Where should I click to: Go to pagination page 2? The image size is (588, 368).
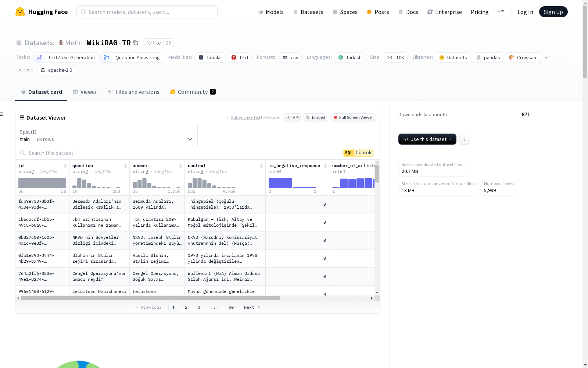click(x=186, y=307)
